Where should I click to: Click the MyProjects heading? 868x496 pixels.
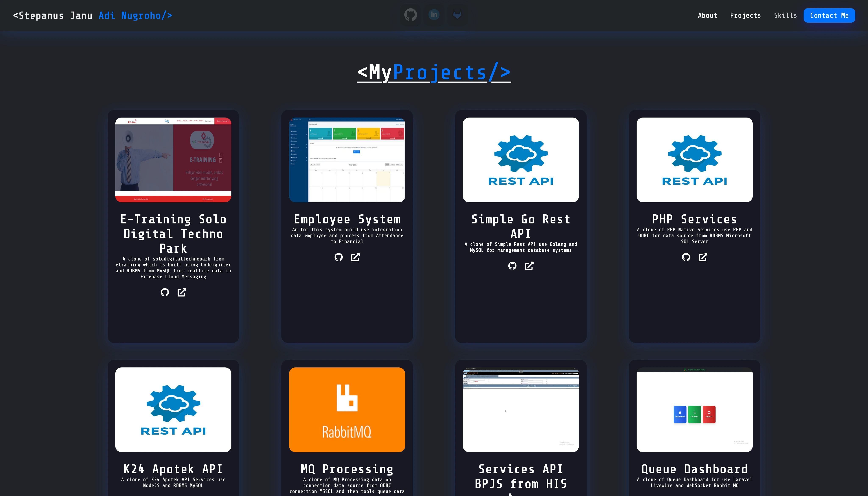point(434,72)
